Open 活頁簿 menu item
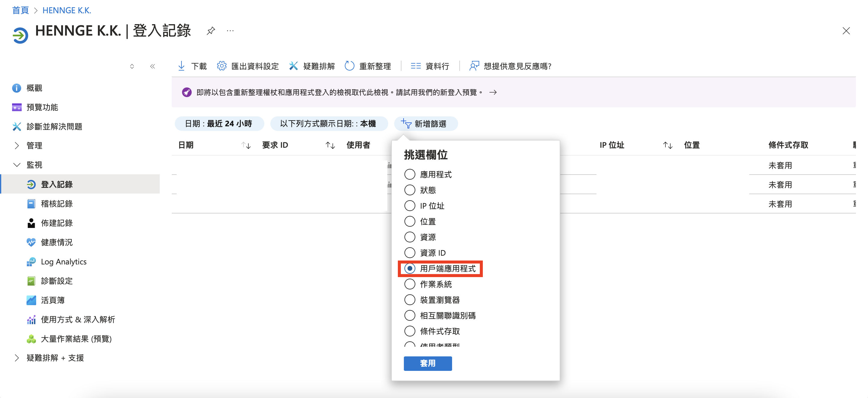Viewport: 868px width, 398px height. pos(52,300)
